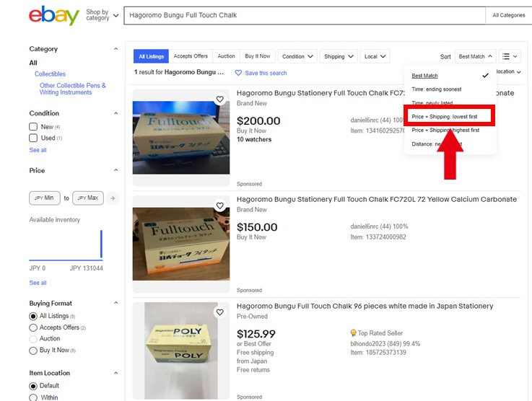Click heart icon on the $150.00 listing
The image size is (532, 401).
220,206
